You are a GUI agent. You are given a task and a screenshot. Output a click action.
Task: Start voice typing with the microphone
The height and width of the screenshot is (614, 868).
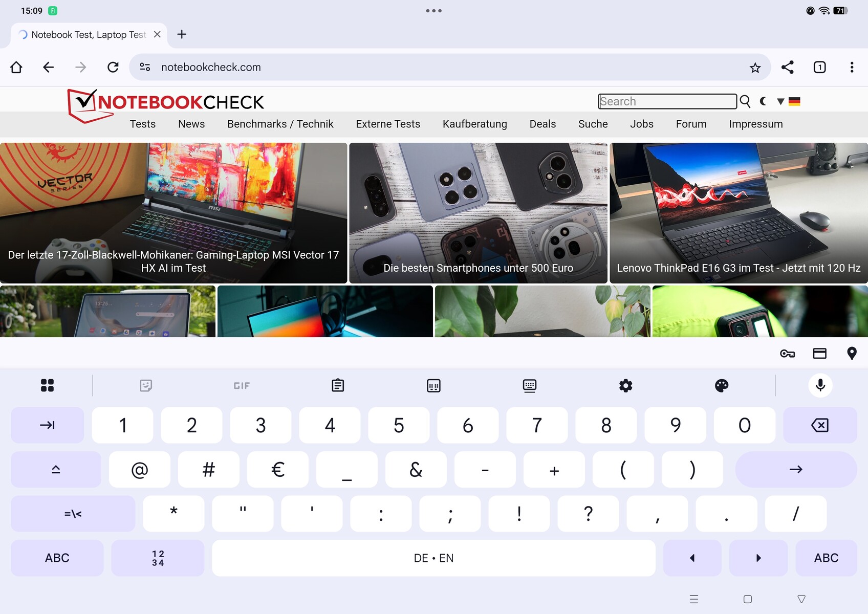[x=820, y=385]
